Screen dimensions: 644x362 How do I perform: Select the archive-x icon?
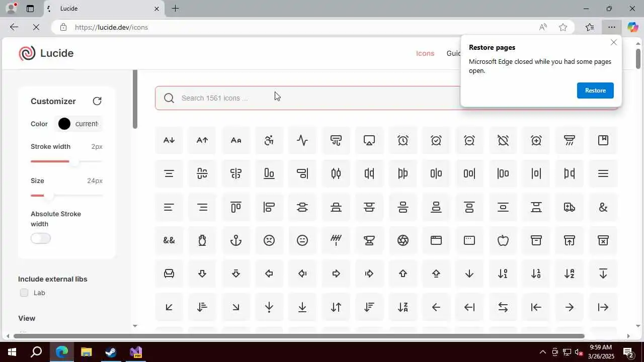pos(603,240)
